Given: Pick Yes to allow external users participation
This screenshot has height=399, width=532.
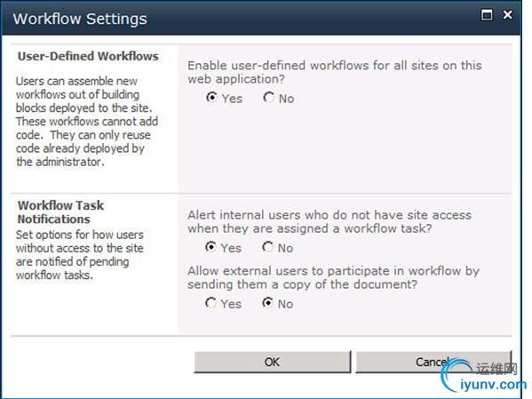Looking at the screenshot, I should point(210,303).
